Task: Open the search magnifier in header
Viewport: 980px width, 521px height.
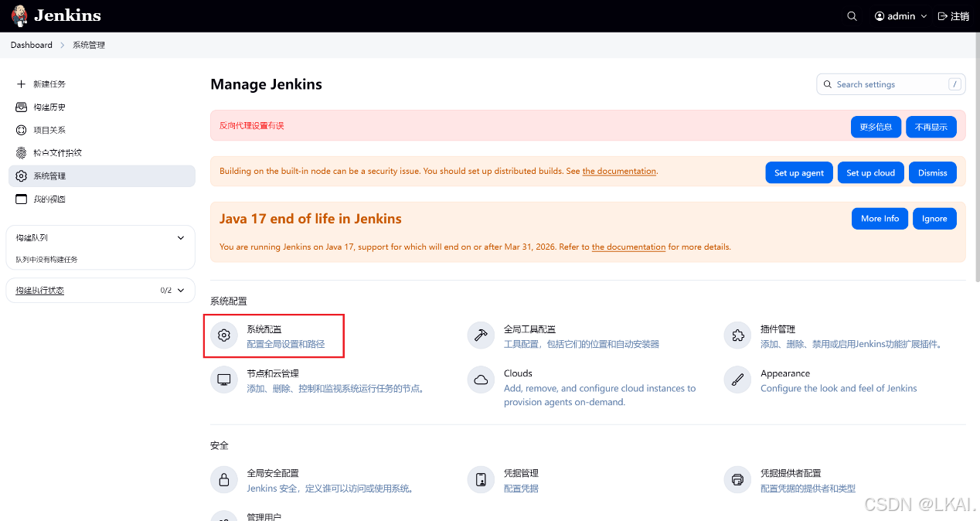Action: click(x=852, y=16)
